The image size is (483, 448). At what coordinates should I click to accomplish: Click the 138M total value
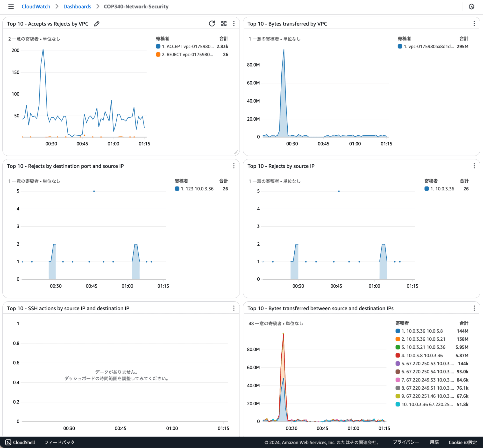462,339
